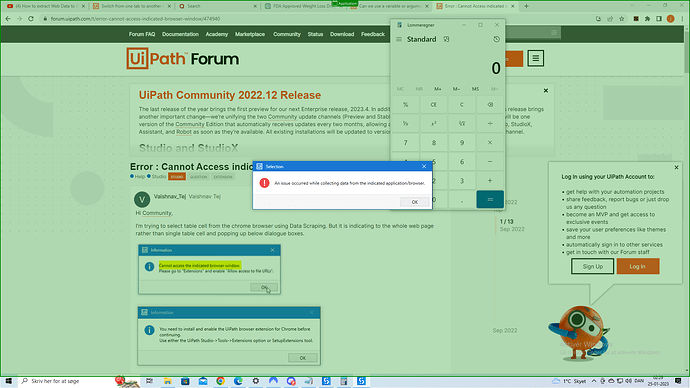Go back in browser history
This screenshot has width=690, height=388.
(x=8, y=19)
